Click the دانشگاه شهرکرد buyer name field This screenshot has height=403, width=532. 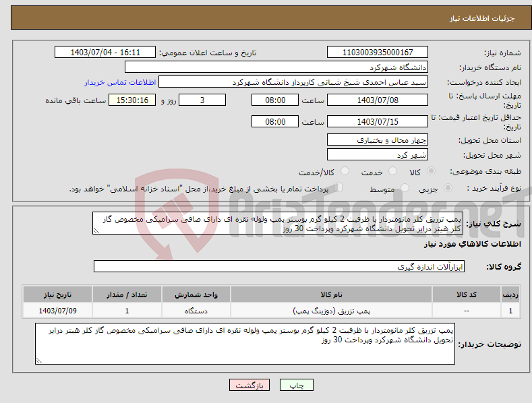pos(276,67)
